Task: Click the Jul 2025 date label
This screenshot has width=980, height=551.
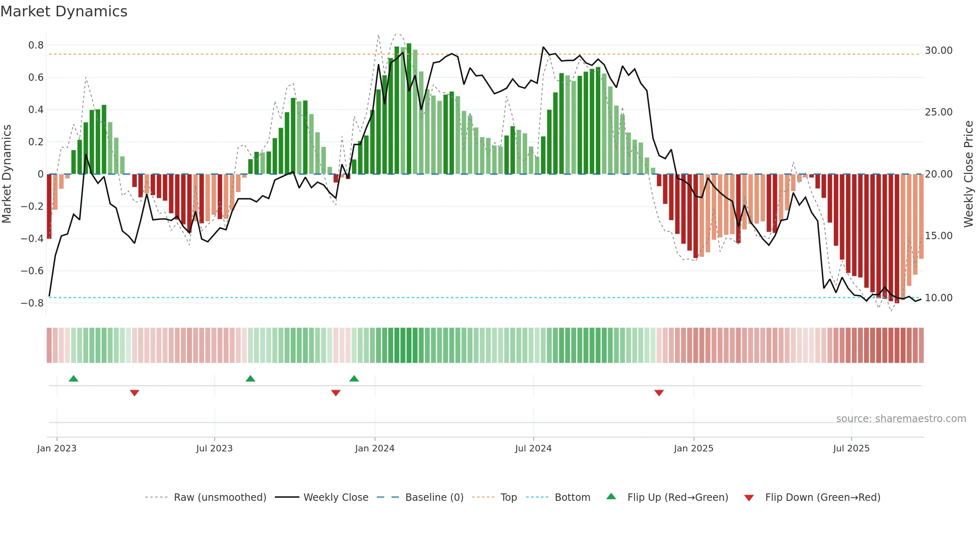Action: click(851, 449)
